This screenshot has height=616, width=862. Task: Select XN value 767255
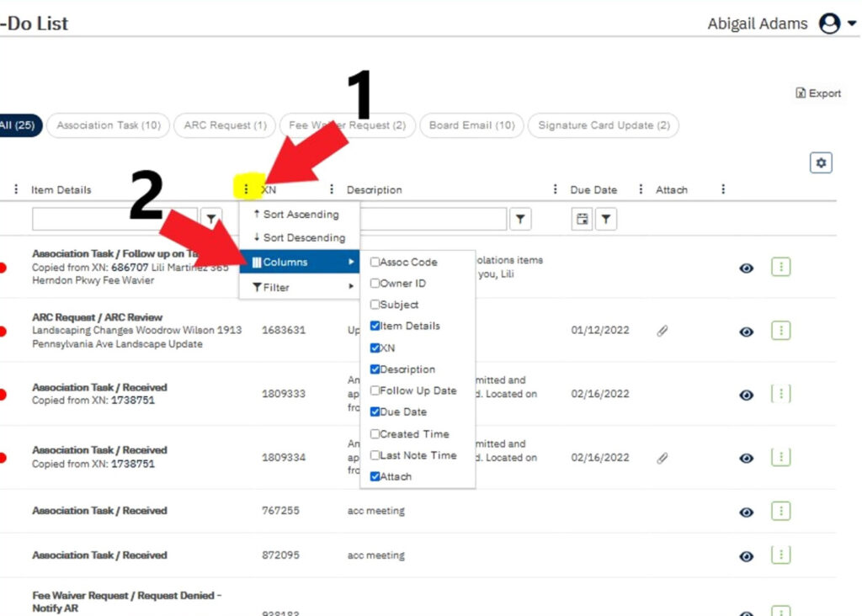pos(280,511)
